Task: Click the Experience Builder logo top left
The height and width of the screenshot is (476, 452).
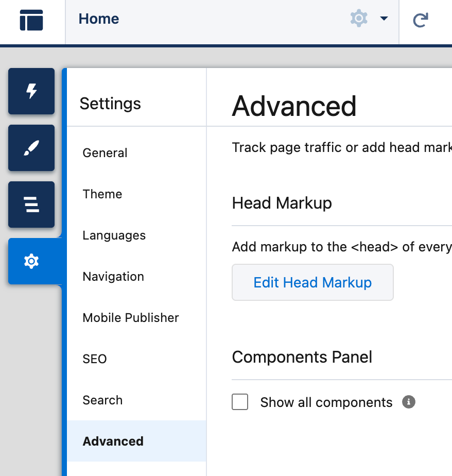Action: pos(31,19)
